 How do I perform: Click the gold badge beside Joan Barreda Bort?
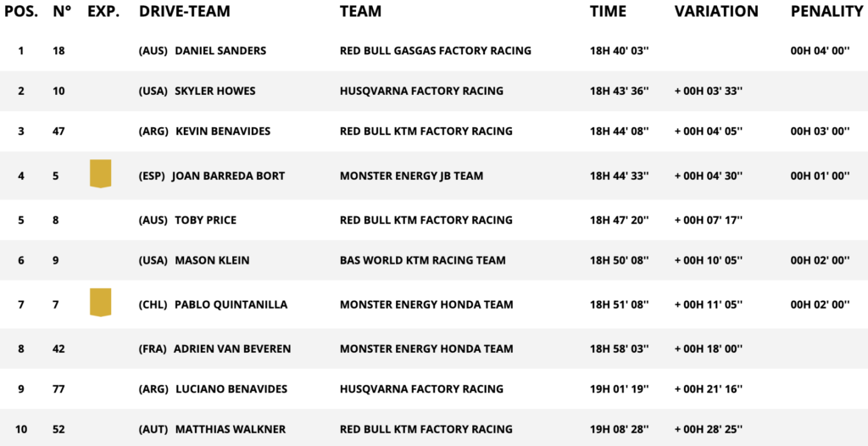(101, 173)
